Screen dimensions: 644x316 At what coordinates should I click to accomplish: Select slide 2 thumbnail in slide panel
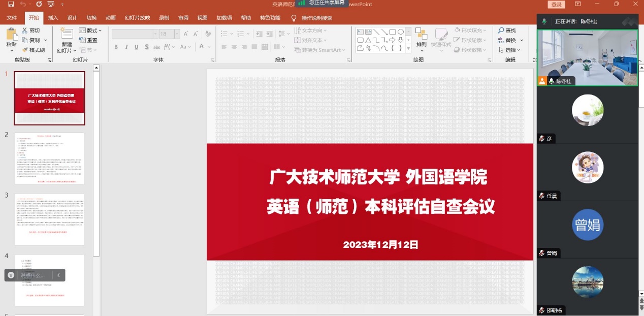tap(49, 159)
